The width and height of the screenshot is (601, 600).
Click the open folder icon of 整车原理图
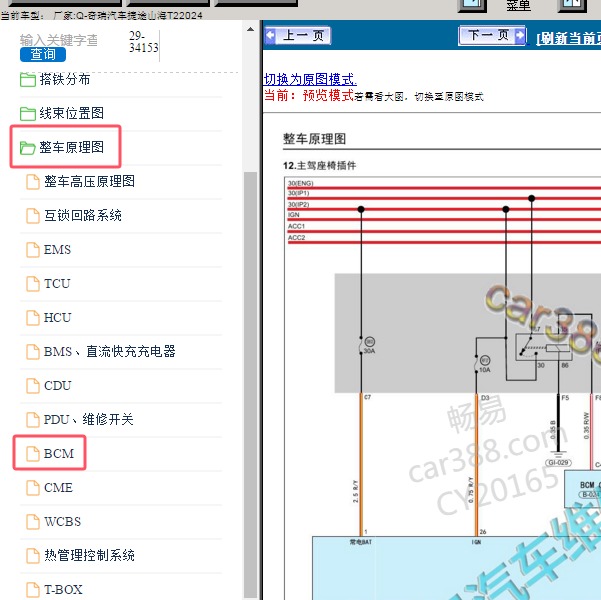point(28,148)
